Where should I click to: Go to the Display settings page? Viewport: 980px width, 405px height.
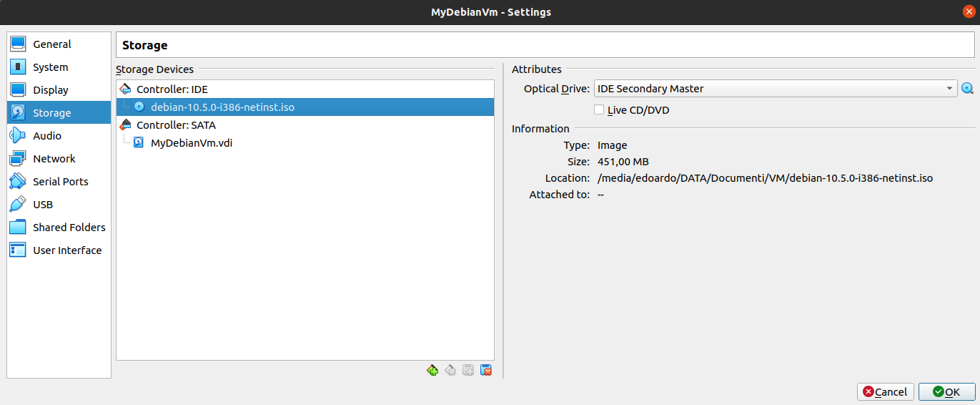59,90
